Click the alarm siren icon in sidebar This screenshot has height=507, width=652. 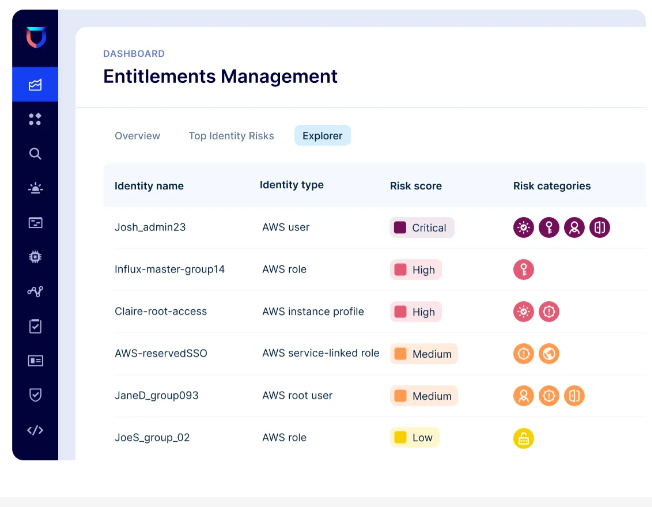(35, 188)
